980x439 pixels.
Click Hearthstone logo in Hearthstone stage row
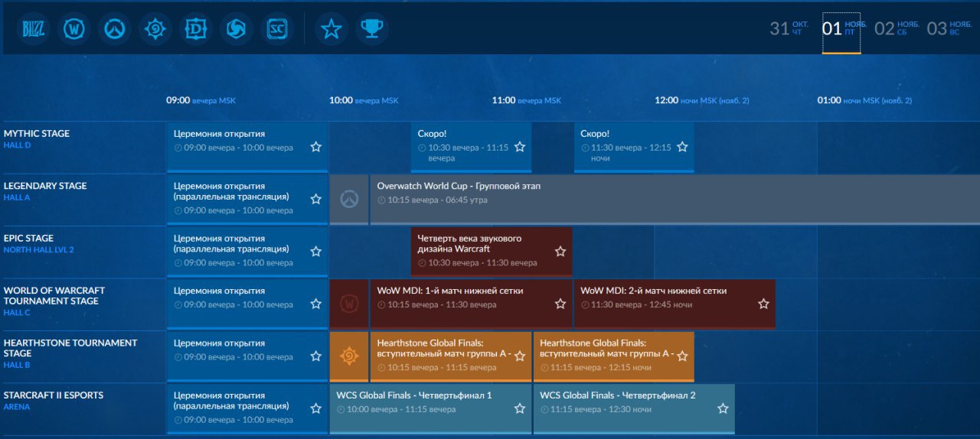click(x=349, y=356)
